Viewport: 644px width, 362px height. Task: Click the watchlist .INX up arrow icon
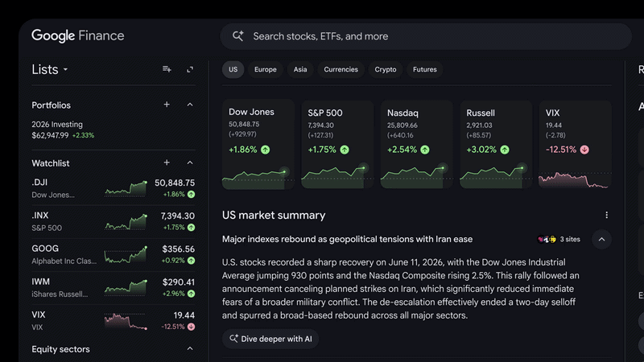pos(192,228)
